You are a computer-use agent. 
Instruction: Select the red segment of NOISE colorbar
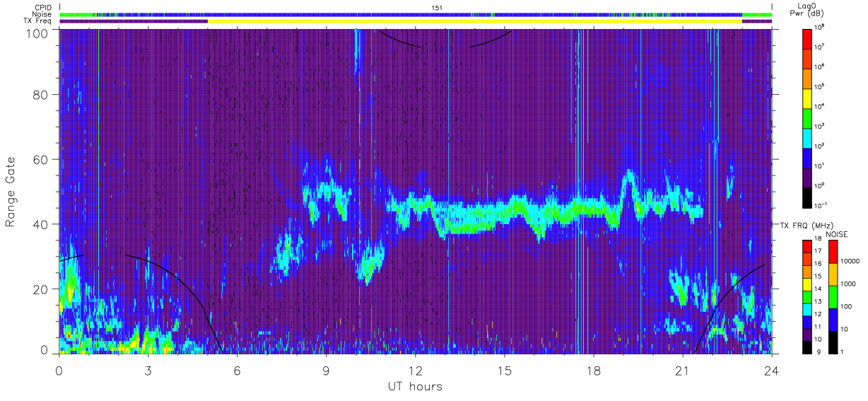pos(832,252)
